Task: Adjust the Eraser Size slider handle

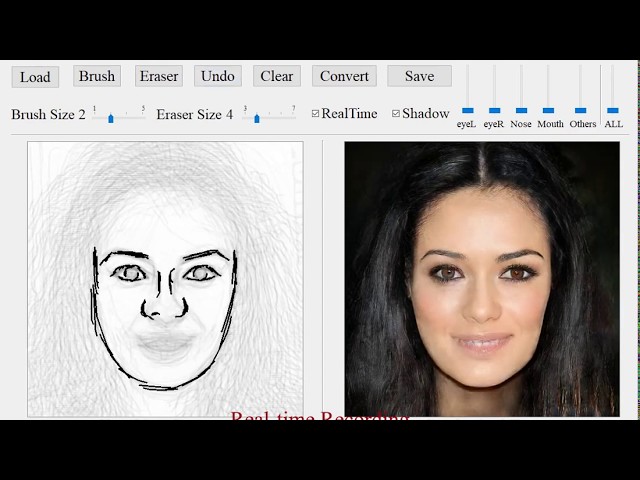Action: (257, 118)
